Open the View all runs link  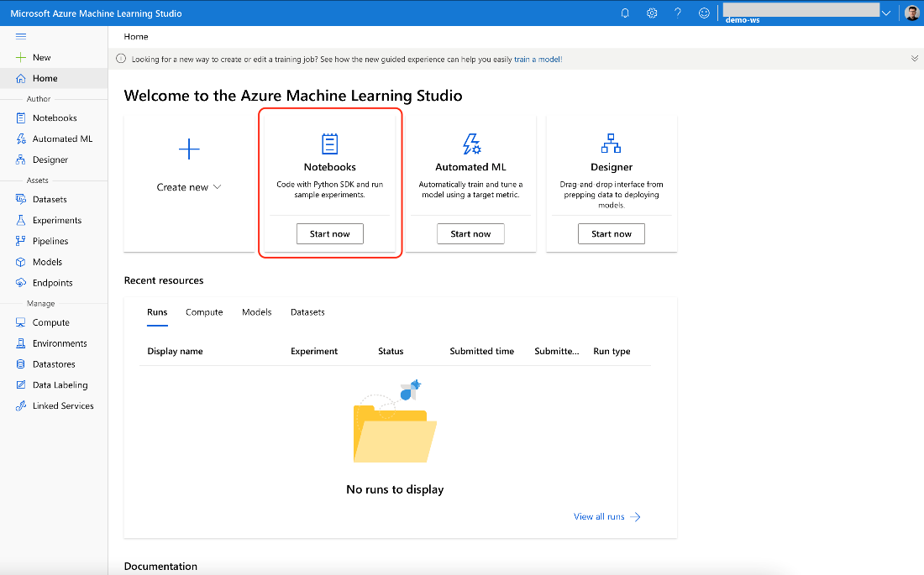(607, 517)
